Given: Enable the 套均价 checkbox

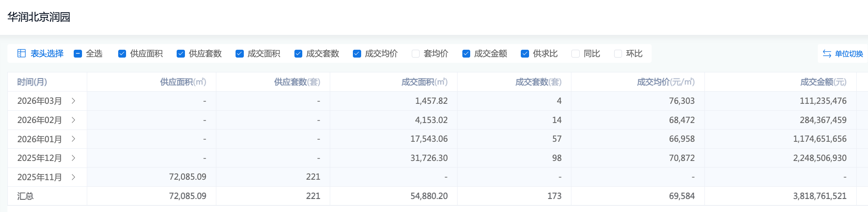Looking at the screenshot, I should coord(416,54).
